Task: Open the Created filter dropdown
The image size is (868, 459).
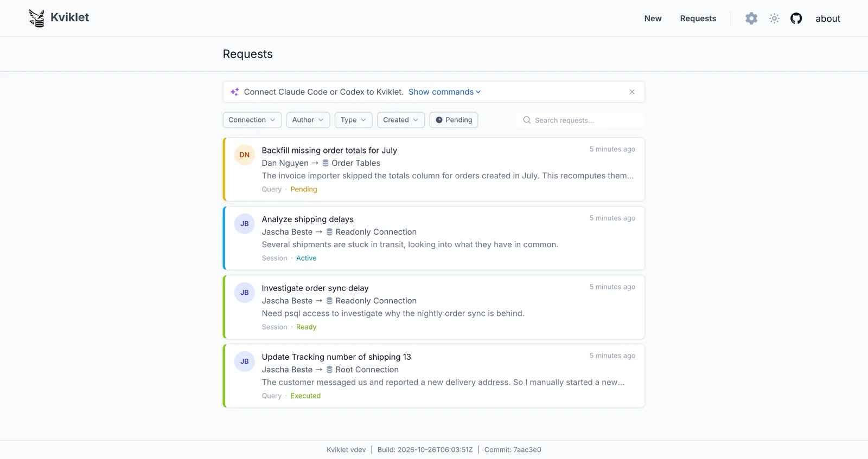Action: tap(401, 120)
